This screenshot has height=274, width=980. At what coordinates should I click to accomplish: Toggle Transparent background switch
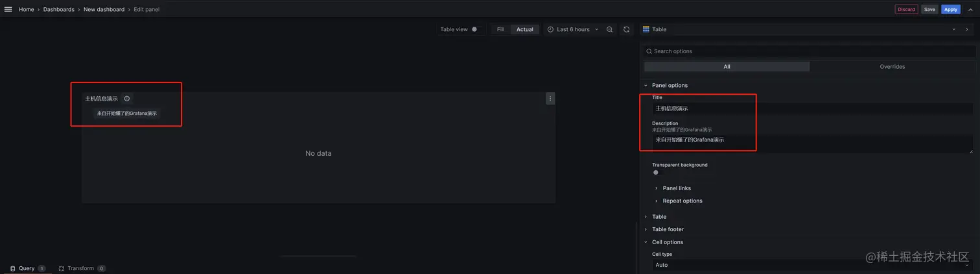pyautogui.click(x=659, y=173)
